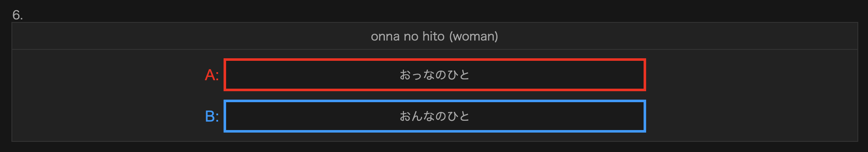Choose the blue-bordered answer box
868x152 pixels.
point(434,116)
